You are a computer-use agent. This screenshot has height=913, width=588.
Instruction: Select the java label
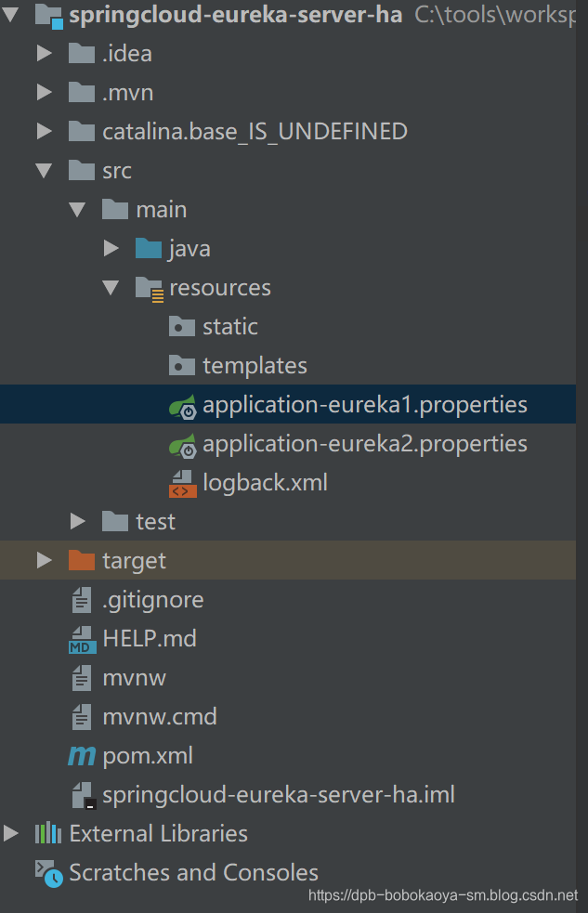(189, 249)
